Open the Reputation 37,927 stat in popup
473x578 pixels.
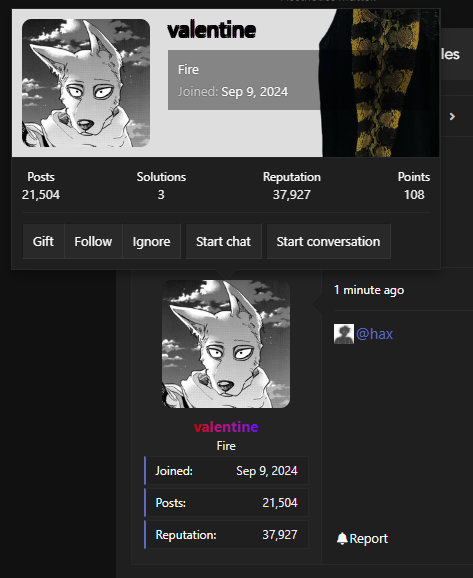pyautogui.click(x=292, y=195)
